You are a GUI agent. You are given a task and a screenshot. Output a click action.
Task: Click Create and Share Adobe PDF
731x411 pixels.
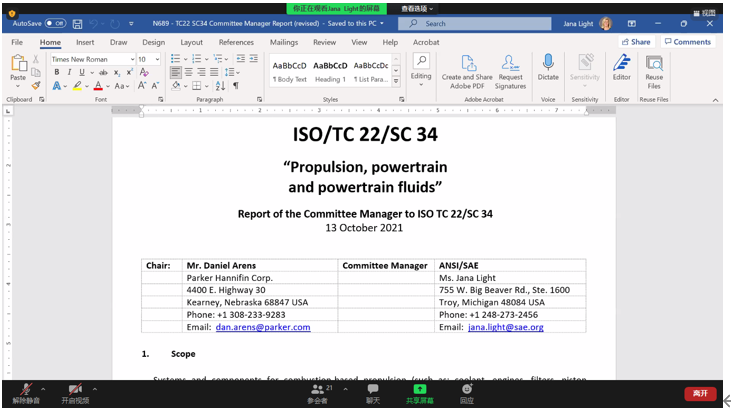pyautogui.click(x=466, y=65)
